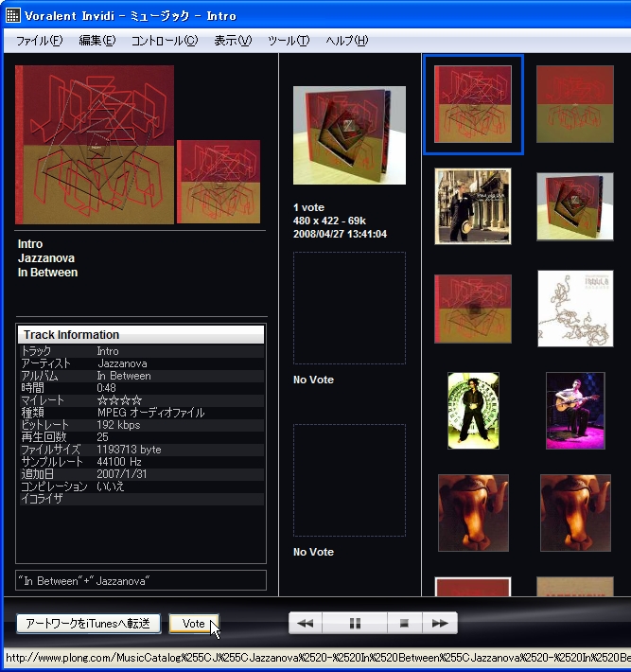Open the 表示(V) menu
This screenshot has height=672, width=631.
[233, 41]
